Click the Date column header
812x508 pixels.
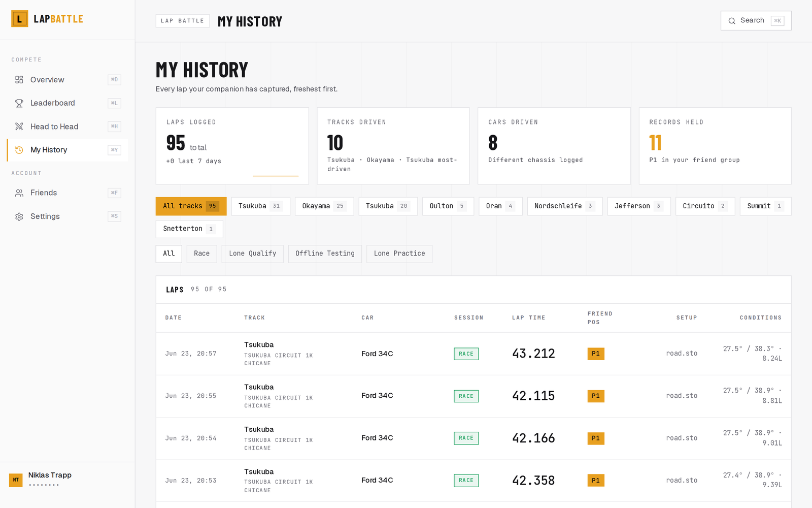coord(174,318)
